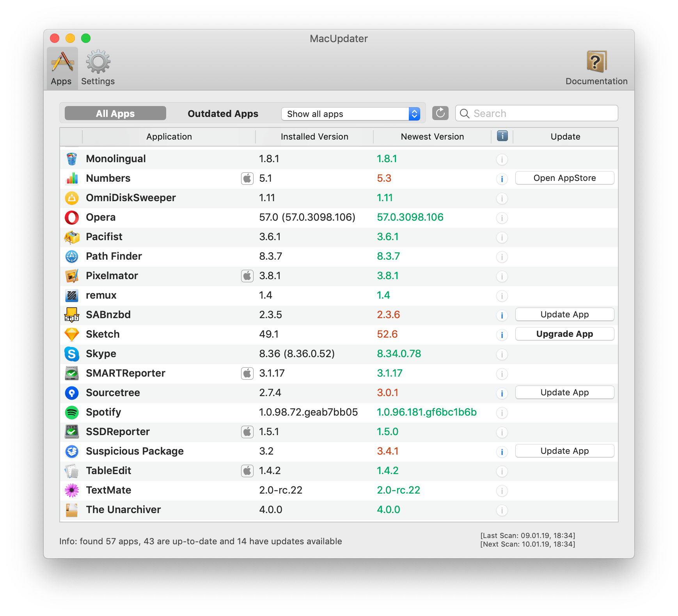678x616 pixels.
Task: Switch to the All Apps tab
Action: point(115,113)
